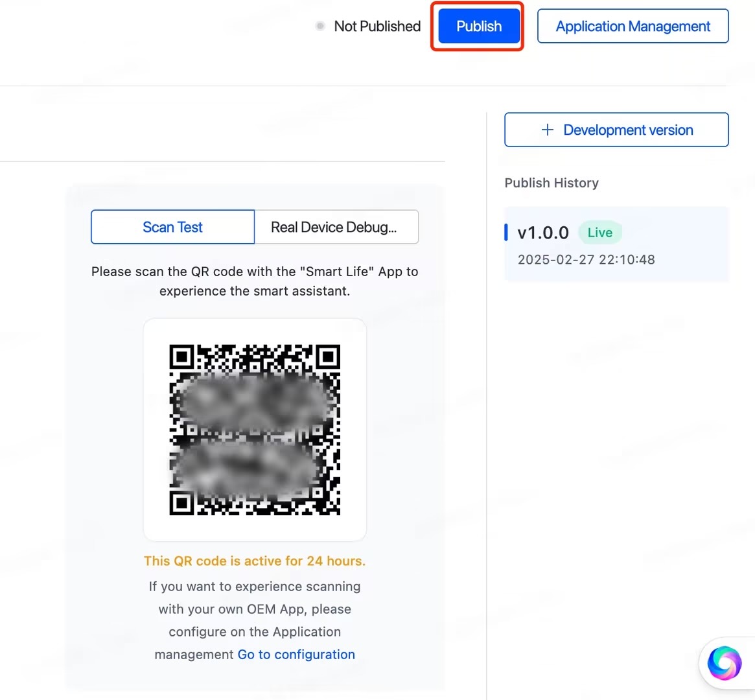Click the green Live badge
Screen dimensions: 755x700
coord(599,233)
